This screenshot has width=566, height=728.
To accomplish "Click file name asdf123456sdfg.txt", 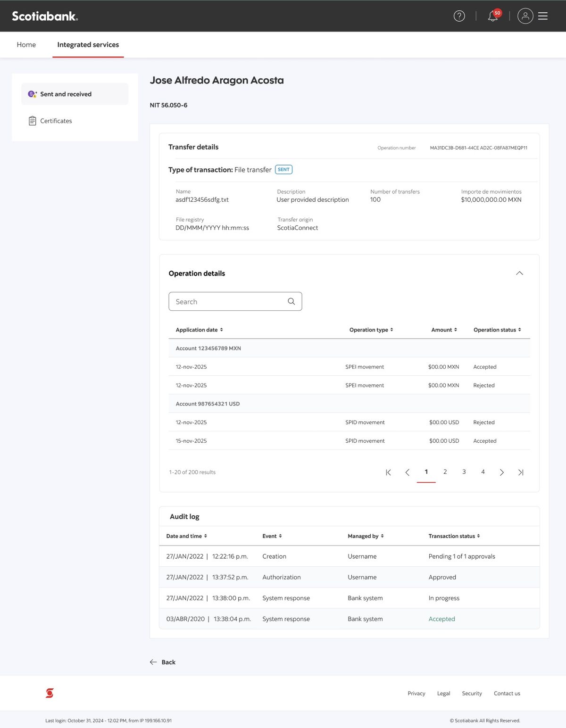I will [202, 200].
